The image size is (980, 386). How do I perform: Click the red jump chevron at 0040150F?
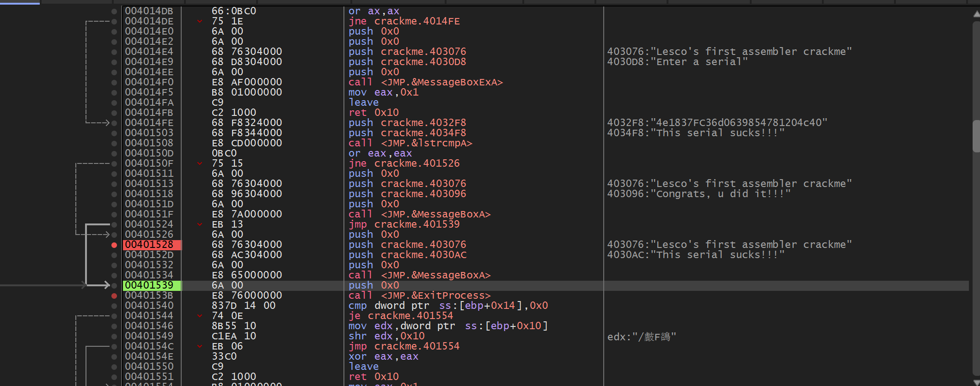(x=200, y=163)
